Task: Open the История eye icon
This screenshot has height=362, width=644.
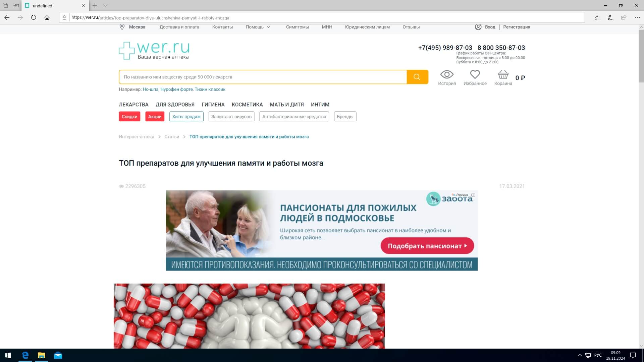Action: (x=446, y=74)
